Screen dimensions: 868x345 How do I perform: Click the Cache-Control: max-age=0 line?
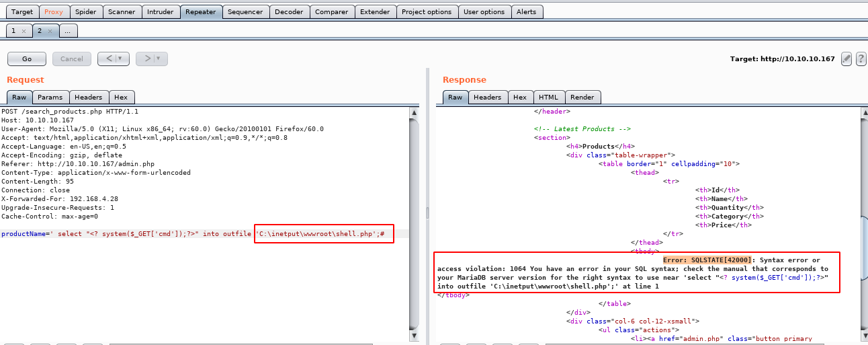point(50,217)
